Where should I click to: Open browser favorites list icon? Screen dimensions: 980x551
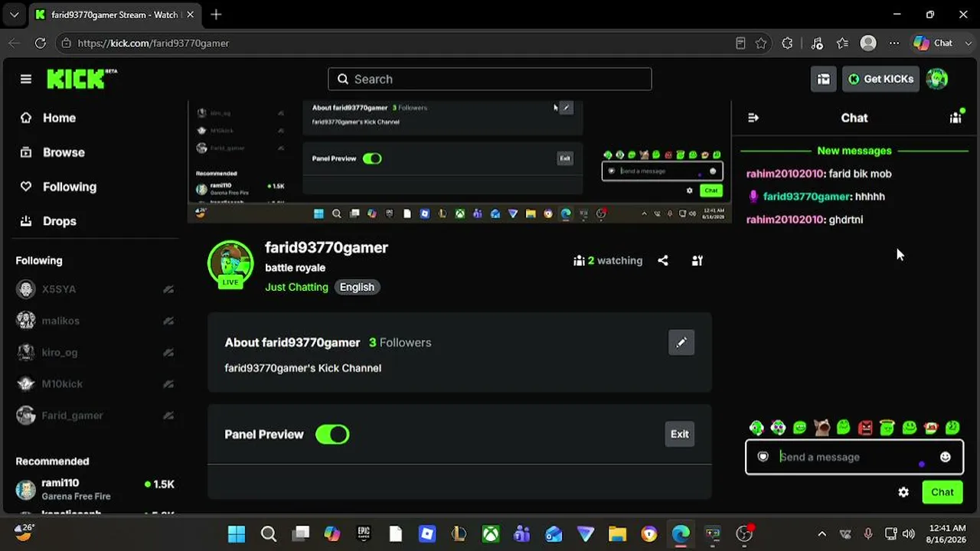click(843, 44)
